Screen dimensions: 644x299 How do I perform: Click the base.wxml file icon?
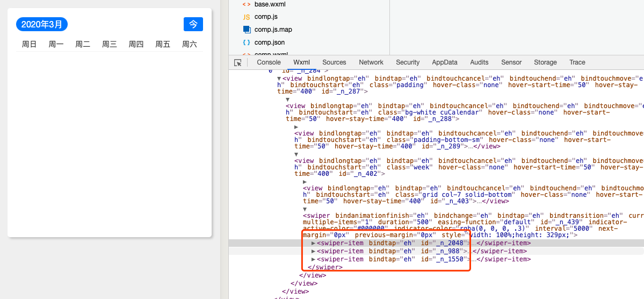click(x=247, y=4)
